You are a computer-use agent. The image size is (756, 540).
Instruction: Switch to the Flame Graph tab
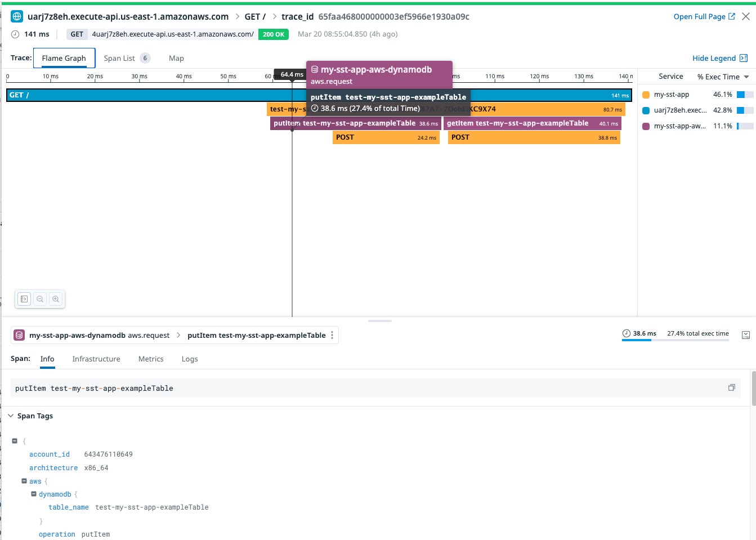(64, 58)
